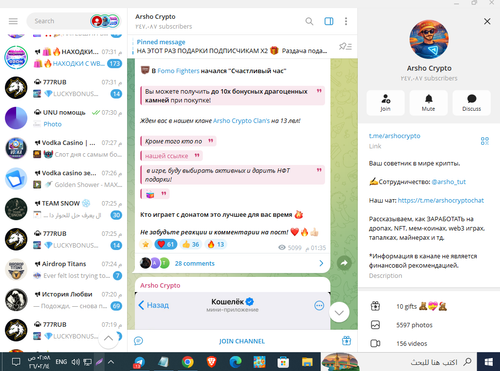This screenshot has width=500, height=371.
Task: Add thumbs-up reaction with 36 count
Action: pos(191,244)
